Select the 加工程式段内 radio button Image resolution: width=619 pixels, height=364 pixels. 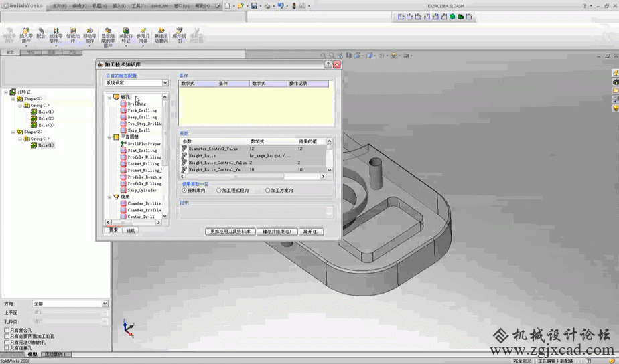pos(218,191)
